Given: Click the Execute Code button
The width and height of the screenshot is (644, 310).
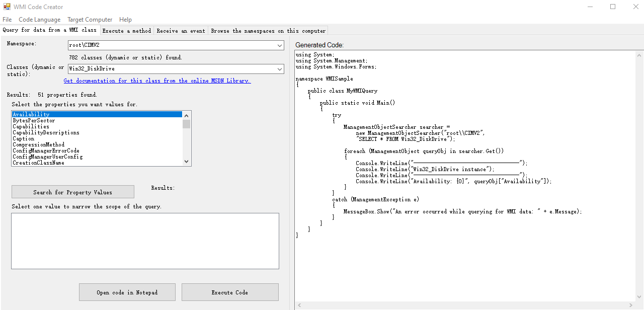Looking at the screenshot, I should [x=230, y=292].
